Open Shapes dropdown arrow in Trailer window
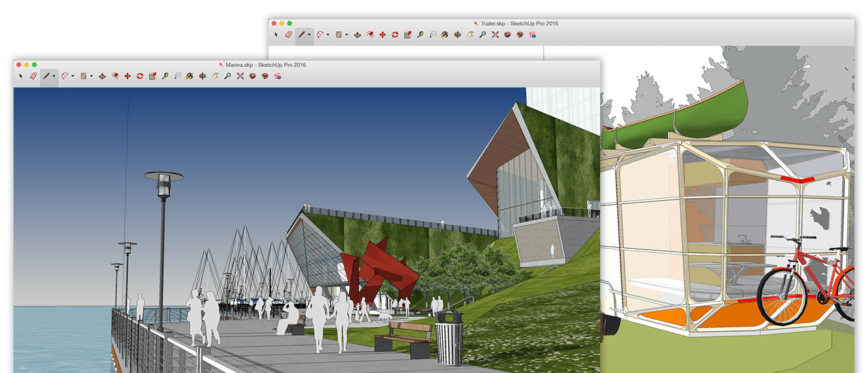Screen dimensions: 868x373 (347, 34)
